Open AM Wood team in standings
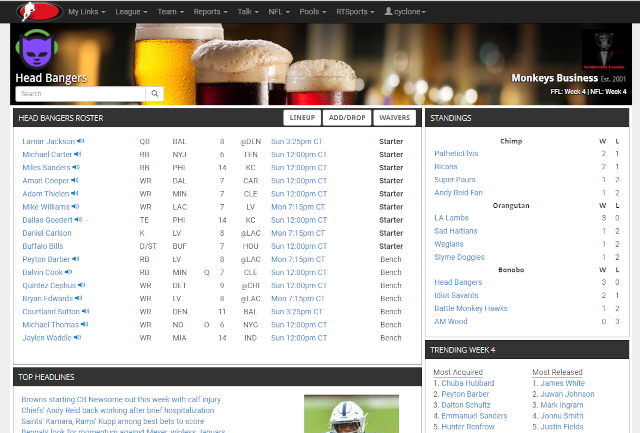 [451, 321]
